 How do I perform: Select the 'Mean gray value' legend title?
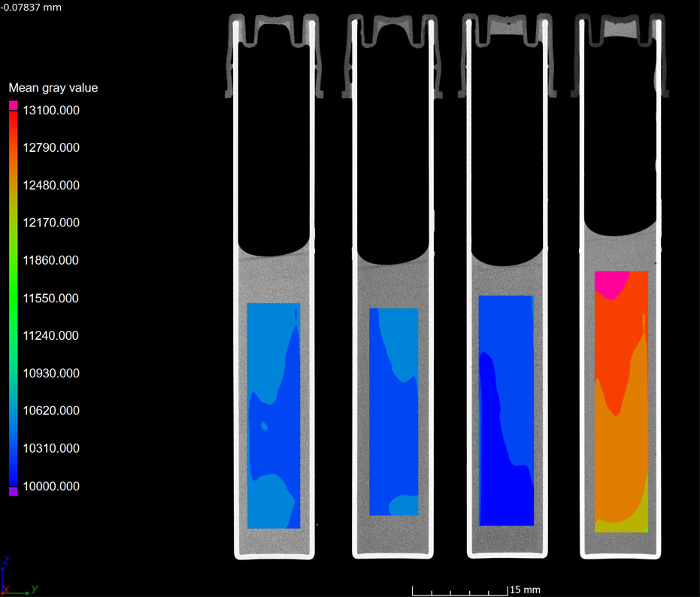(53, 87)
